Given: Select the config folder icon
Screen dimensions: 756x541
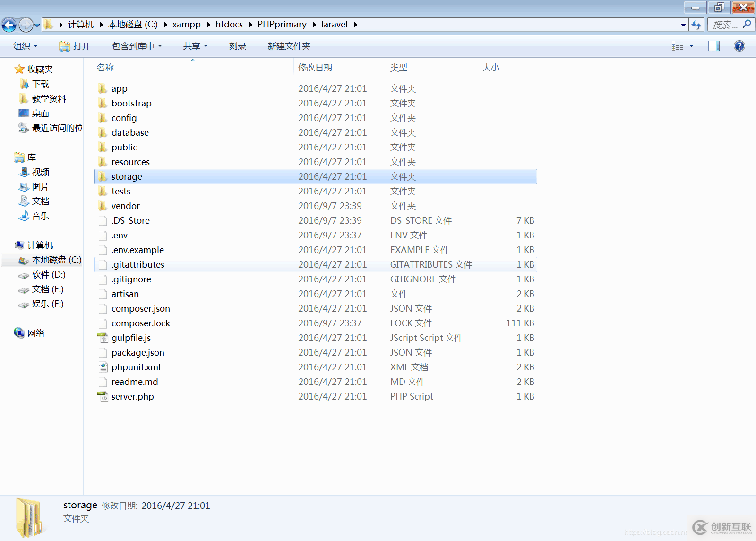Looking at the screenshot, I should 103,118.
